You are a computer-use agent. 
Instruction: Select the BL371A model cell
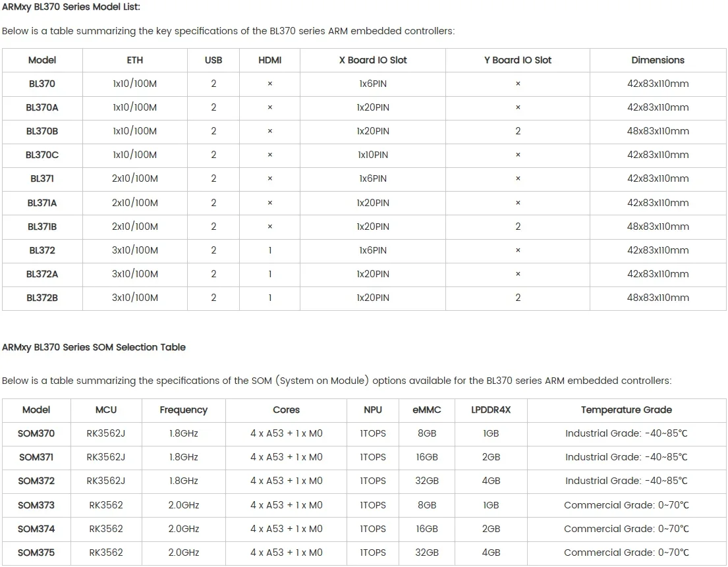pos(42,203)
